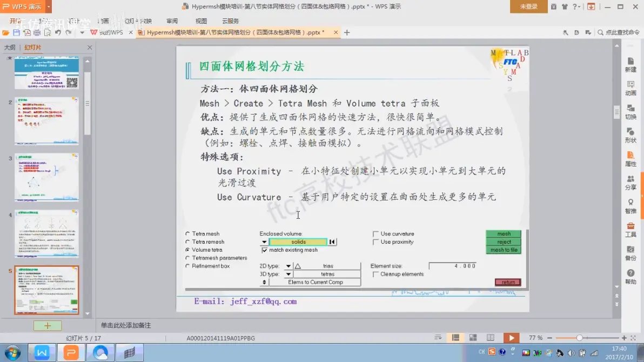Screen dimensions: 644x362
Task: Zoom in using the plus button
Action: (x=624, y=338)
